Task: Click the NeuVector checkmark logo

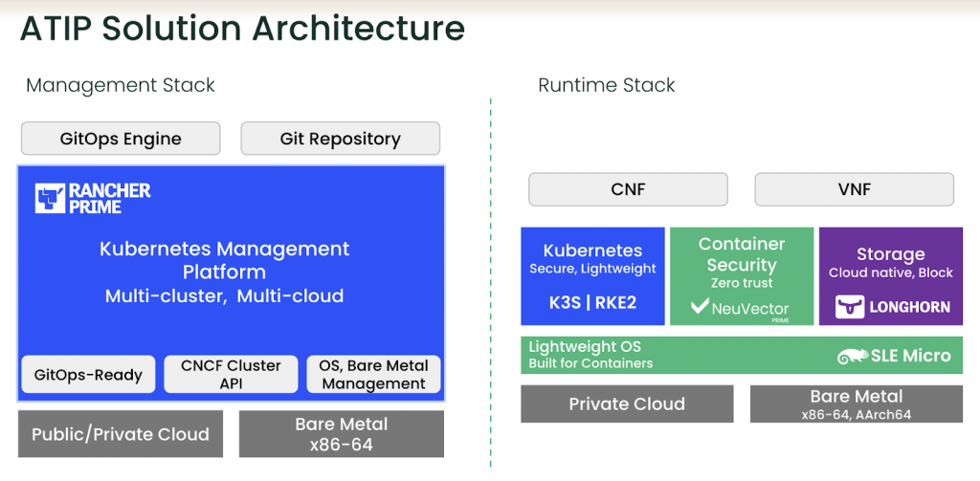Action: [x=700, y=307]
